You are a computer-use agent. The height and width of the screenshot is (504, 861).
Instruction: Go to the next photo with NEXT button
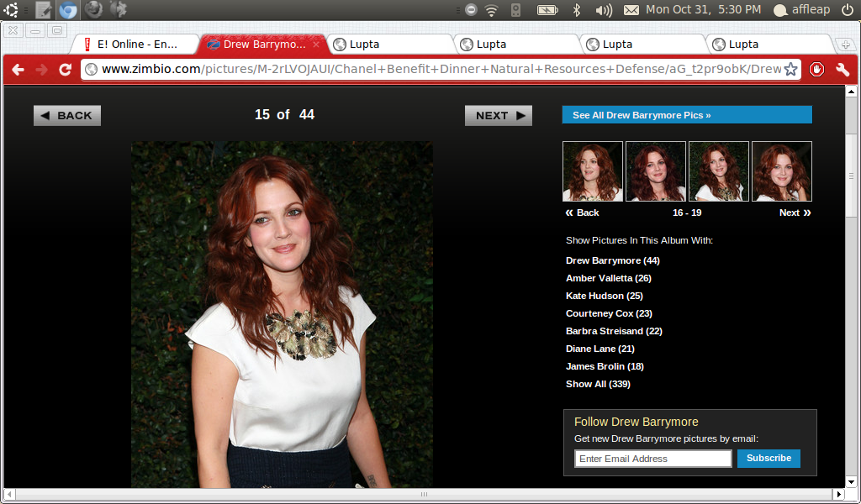tap(499, 115)
